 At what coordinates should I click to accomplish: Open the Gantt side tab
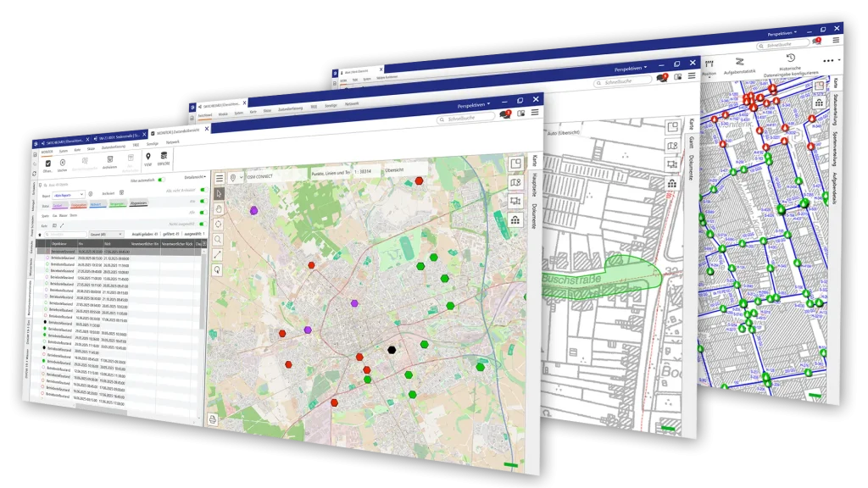(x=690, y=142)
